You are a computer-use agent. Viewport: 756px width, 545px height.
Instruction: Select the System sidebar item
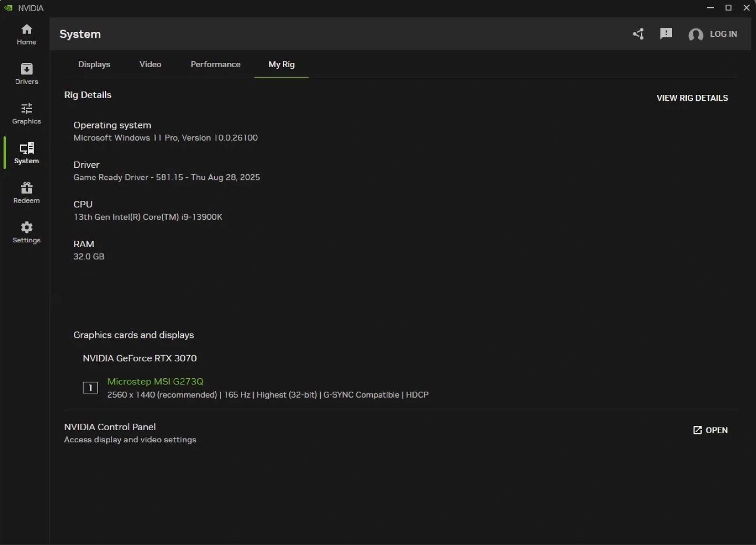coord(26,153)
